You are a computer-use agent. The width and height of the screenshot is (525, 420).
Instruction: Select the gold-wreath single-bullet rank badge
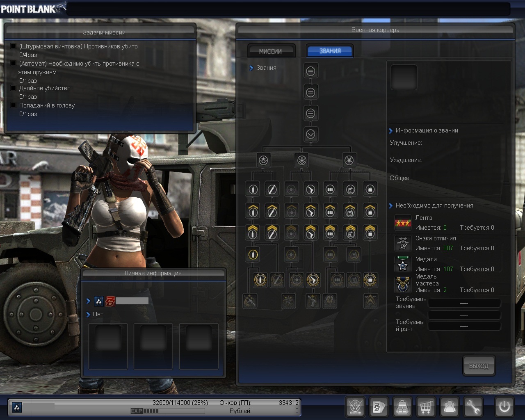[260, 280]
